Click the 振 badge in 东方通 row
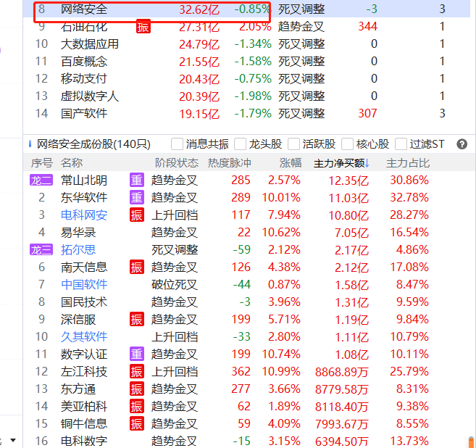The height and width of the screenshot is (448, 476). click(137, 389)
